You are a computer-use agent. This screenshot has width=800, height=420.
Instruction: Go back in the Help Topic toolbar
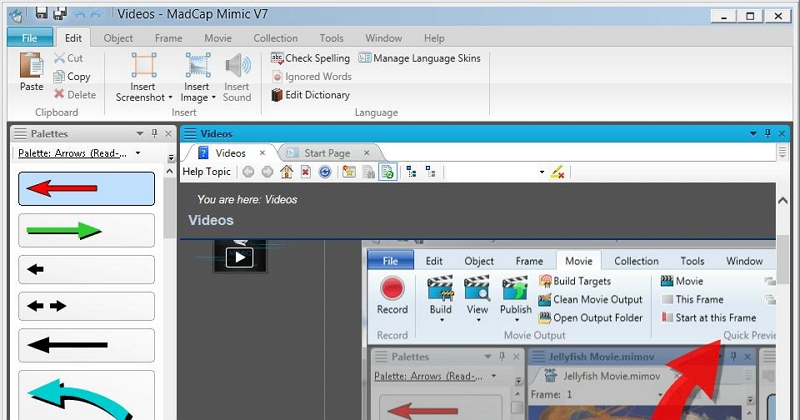248,172
